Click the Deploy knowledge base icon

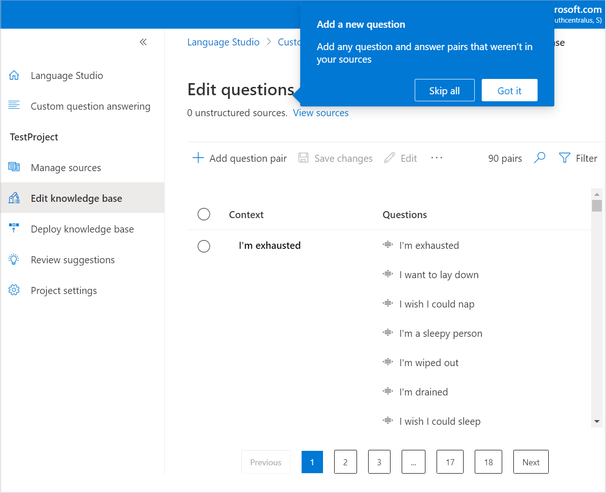[x=14, y=228]
